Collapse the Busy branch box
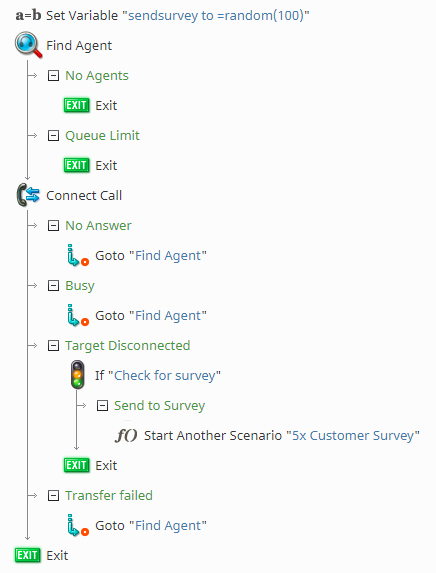The height and width of the screenshot is (573, 436). (x=53, y=285)
